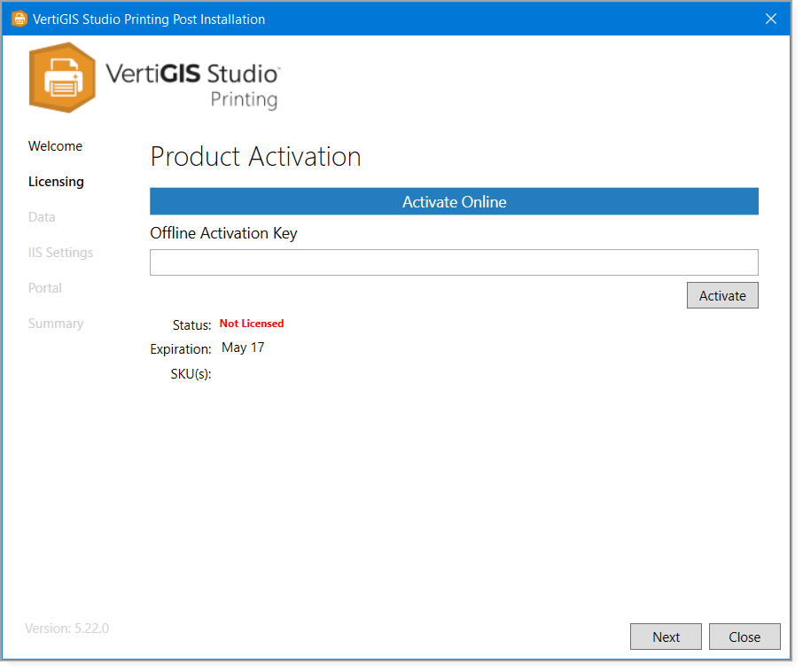Open the IIS Settings step
Viewport: 803px width, 672px height.
point(60,252)
